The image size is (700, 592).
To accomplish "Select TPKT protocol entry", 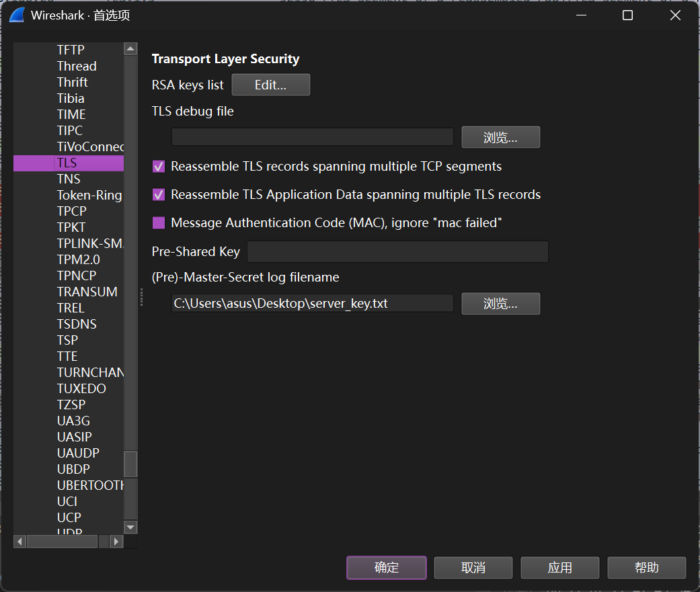I will click(71, 227).
